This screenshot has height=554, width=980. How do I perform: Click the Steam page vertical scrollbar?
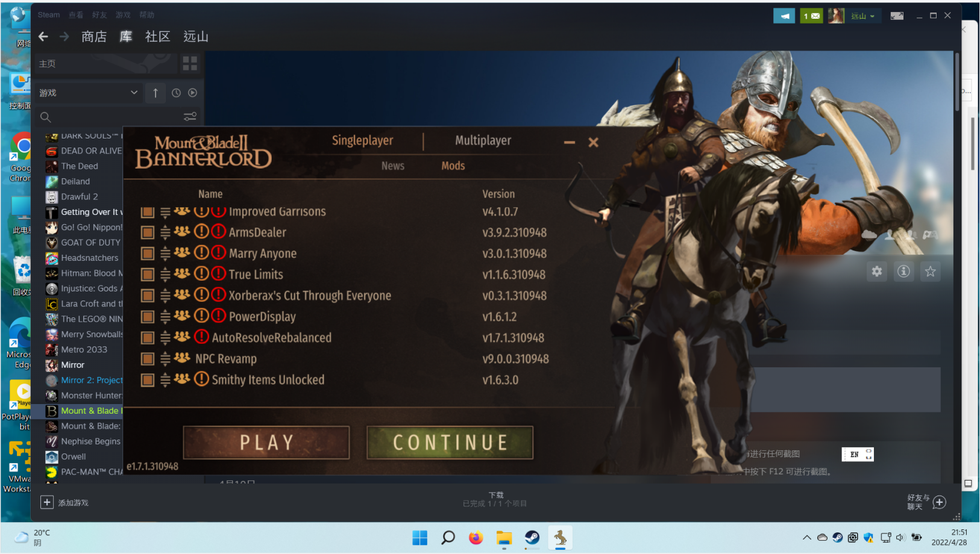tap(956, 82)
